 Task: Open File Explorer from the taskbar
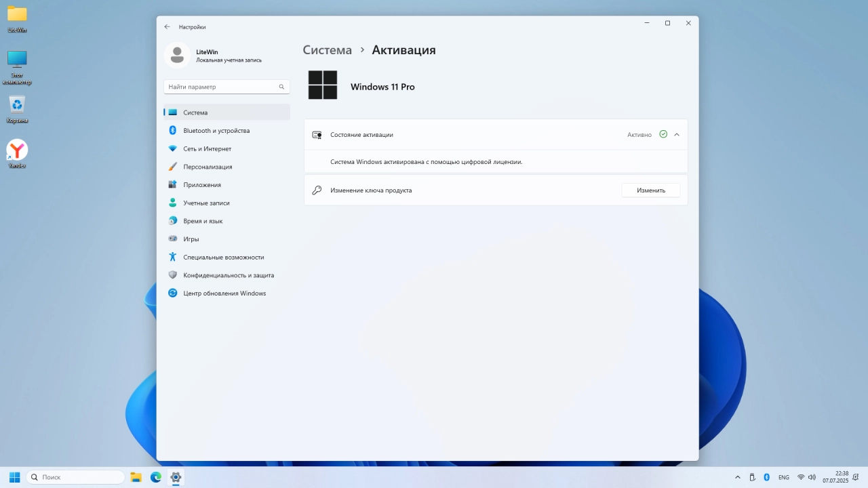(136, 477)
